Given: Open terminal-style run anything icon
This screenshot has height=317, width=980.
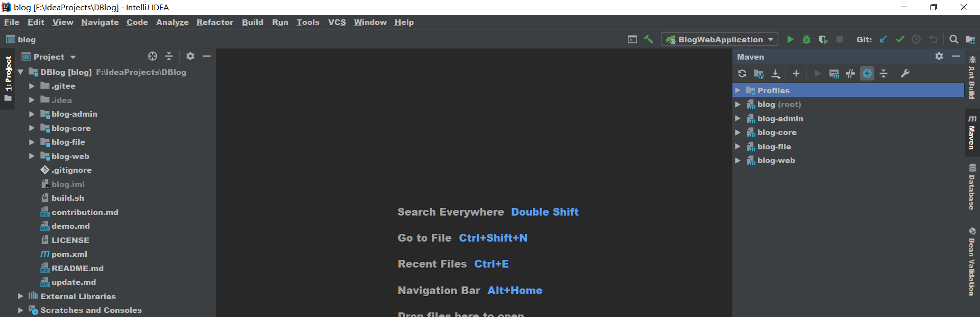Looking at the screenshot, I should (632, 39).
